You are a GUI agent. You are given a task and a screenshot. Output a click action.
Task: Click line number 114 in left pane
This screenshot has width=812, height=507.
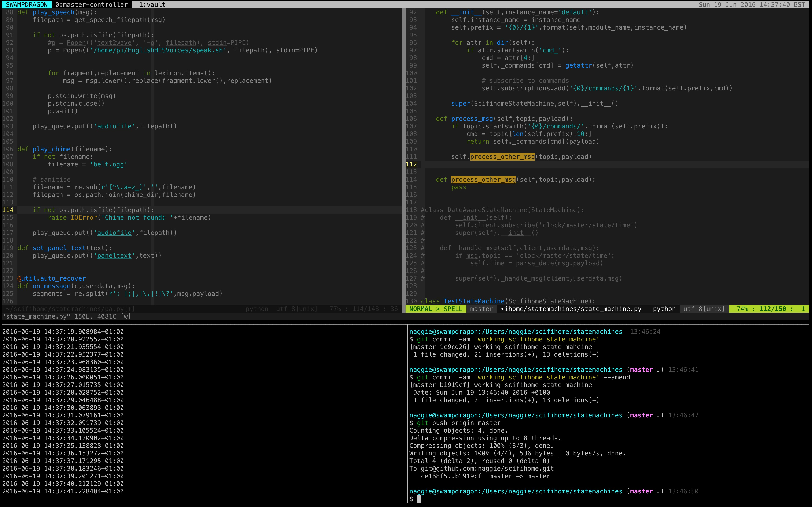click(8, 210)
